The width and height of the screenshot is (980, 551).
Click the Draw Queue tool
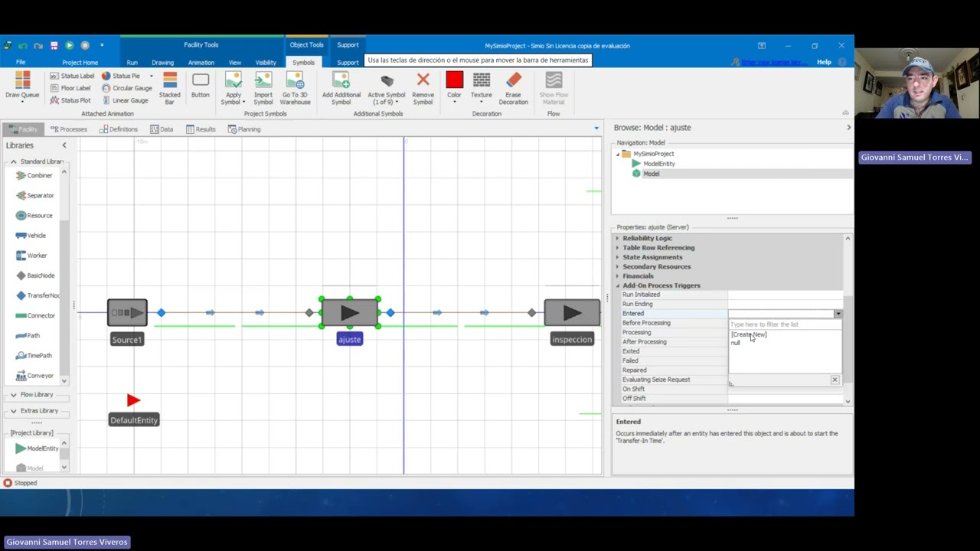click(x=22, y=86)
